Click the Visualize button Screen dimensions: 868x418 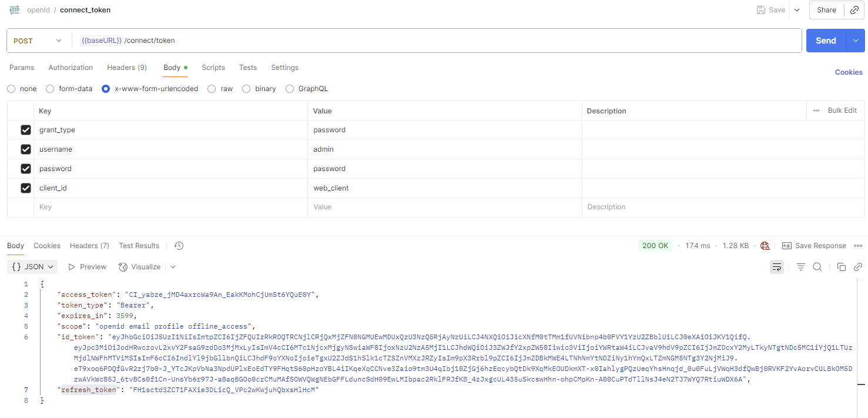click(140, 267)
